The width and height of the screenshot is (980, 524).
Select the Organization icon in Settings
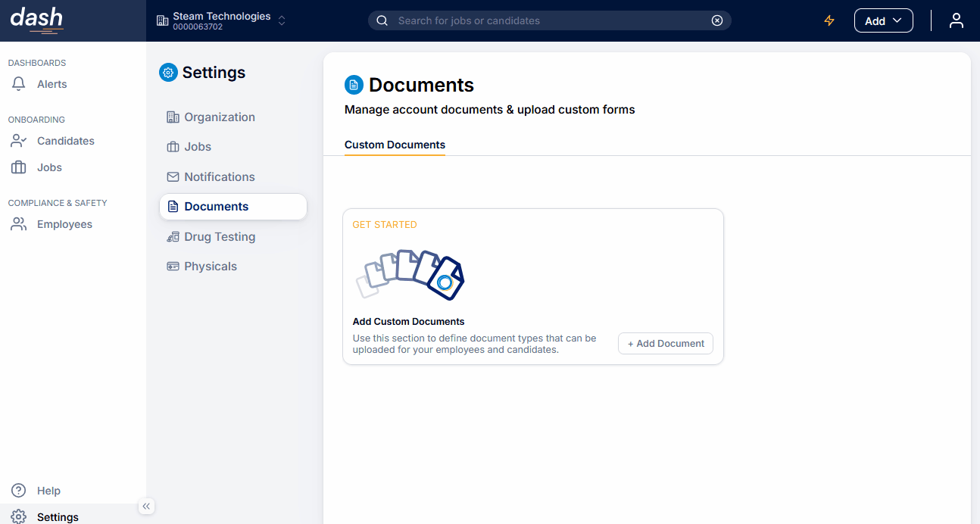(173, 117)
